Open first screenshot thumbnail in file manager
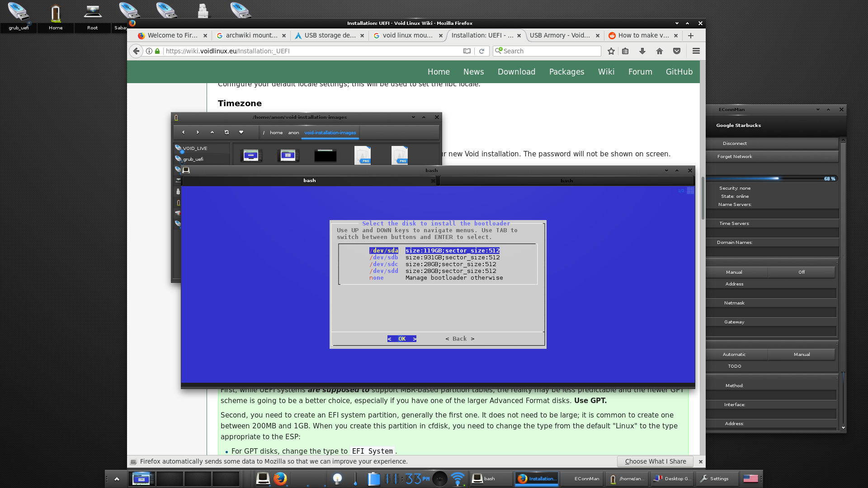This screenshot has width=868, height=488. click(251, 155)
